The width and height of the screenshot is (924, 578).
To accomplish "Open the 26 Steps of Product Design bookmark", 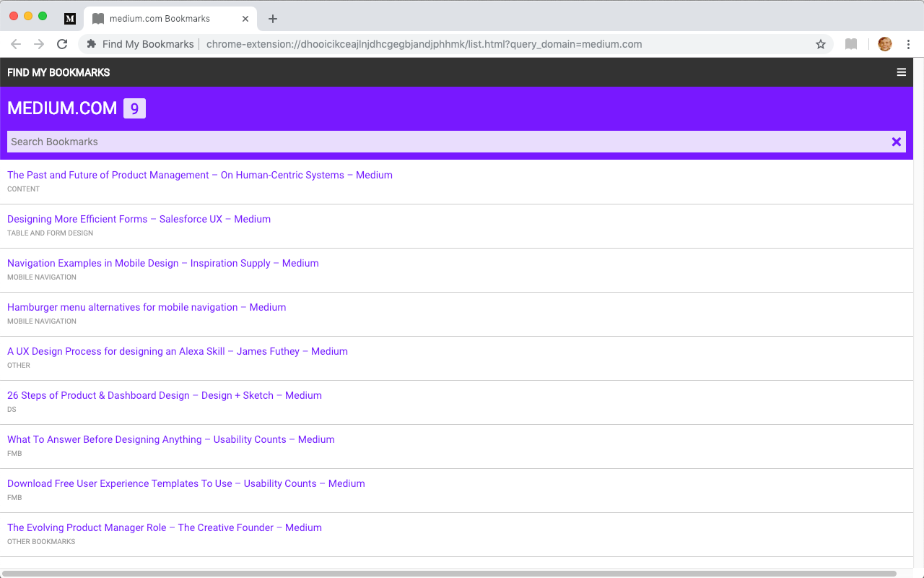I will pyautogui.click(x=164, y=395).
